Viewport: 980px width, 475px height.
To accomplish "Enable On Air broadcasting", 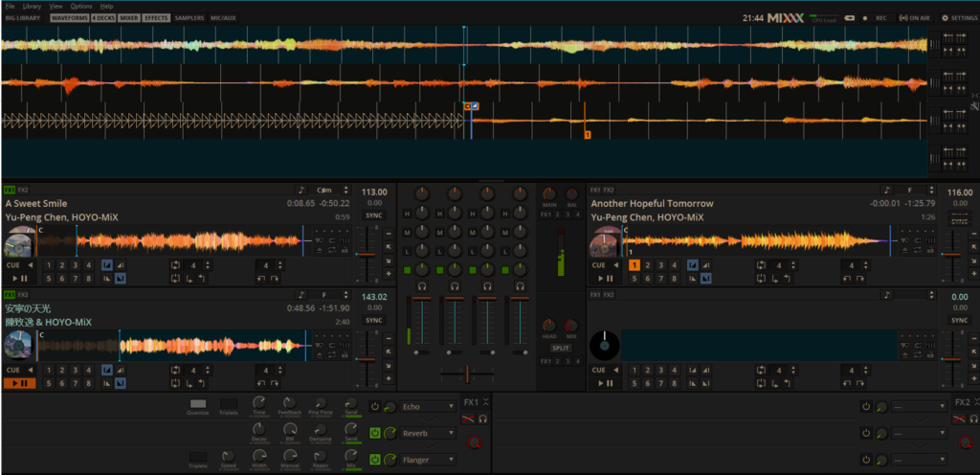I will tap(914, 18).
